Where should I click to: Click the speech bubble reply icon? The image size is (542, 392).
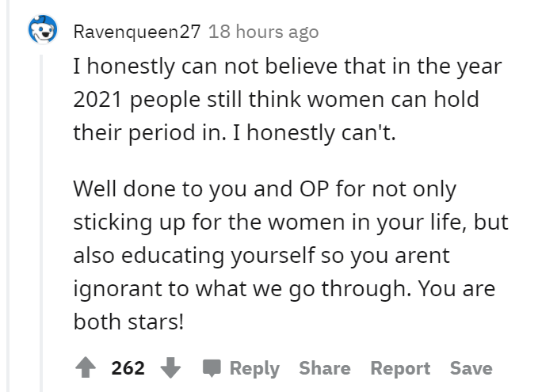pyautogui.click(x=212, y=368)
